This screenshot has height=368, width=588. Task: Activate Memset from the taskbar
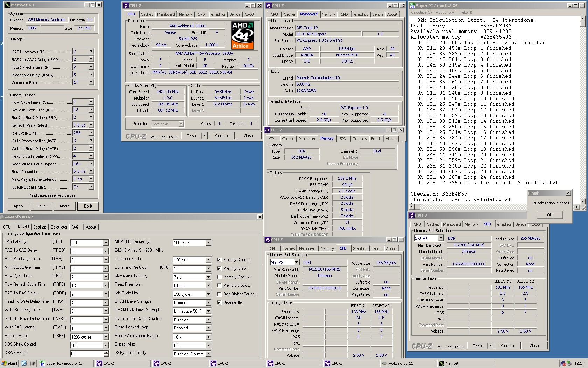tap(465, 363)
